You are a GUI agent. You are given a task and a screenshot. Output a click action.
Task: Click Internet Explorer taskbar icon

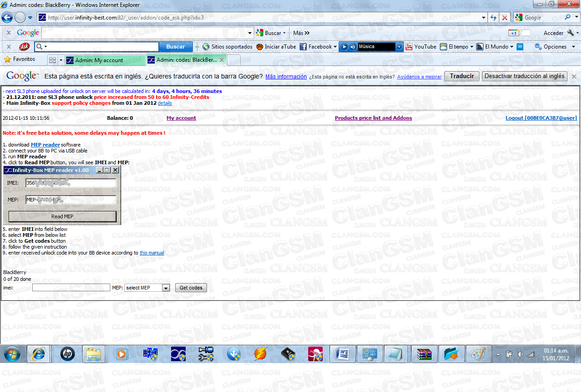coord(39,354)
